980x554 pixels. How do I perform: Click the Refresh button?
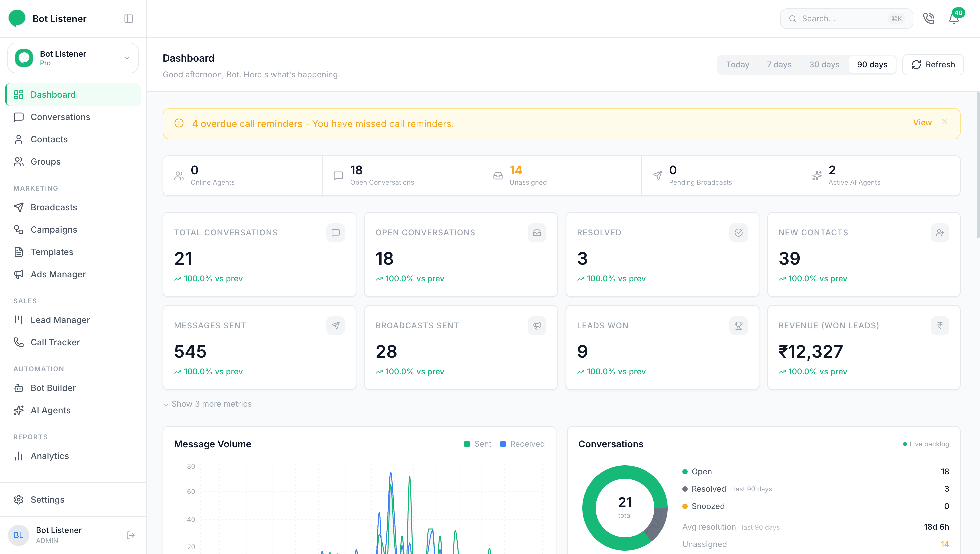pos(933,65)
